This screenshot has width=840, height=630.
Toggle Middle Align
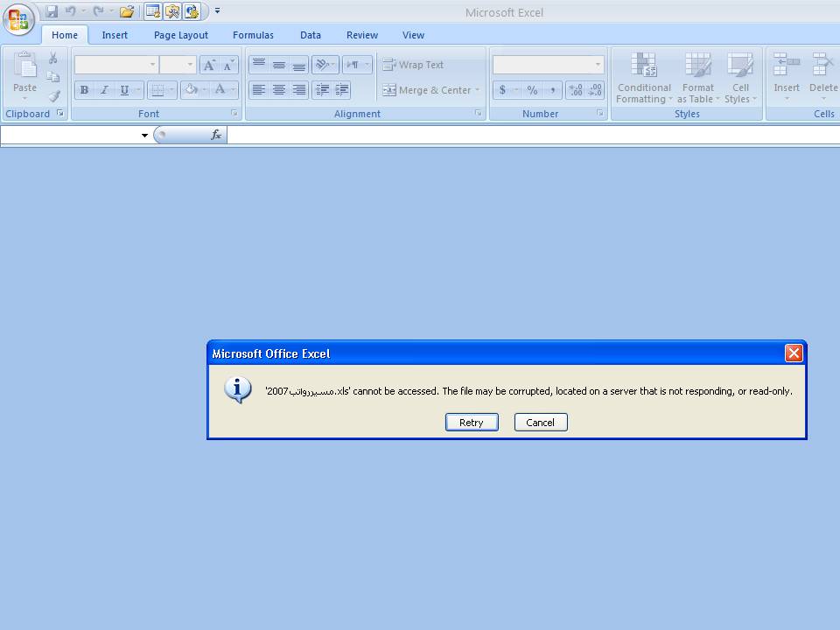[278, 65]
